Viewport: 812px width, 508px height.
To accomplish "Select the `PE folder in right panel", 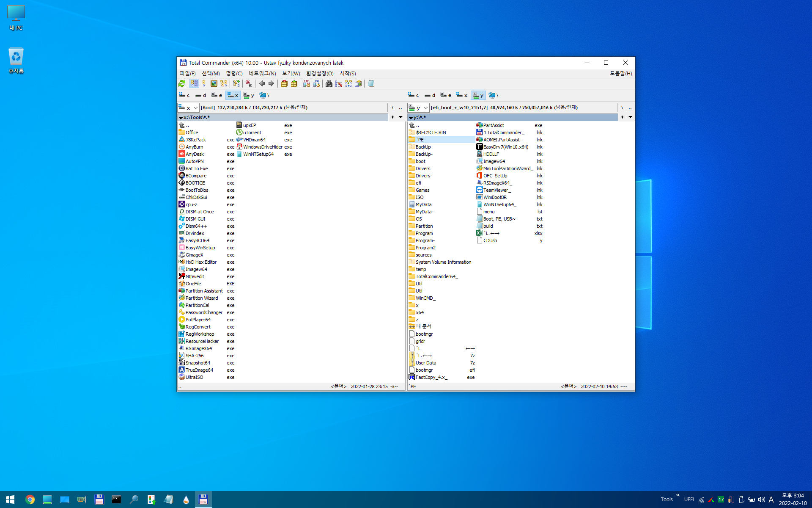I will pos(442,140).
